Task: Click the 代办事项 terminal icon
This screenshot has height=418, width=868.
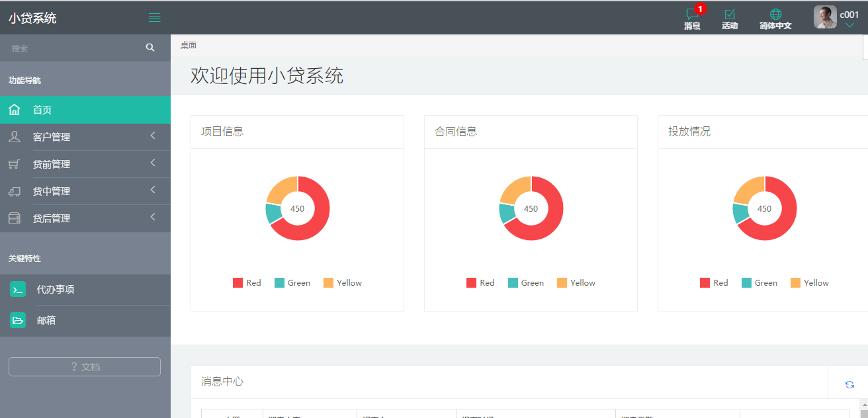Action: 18,289
